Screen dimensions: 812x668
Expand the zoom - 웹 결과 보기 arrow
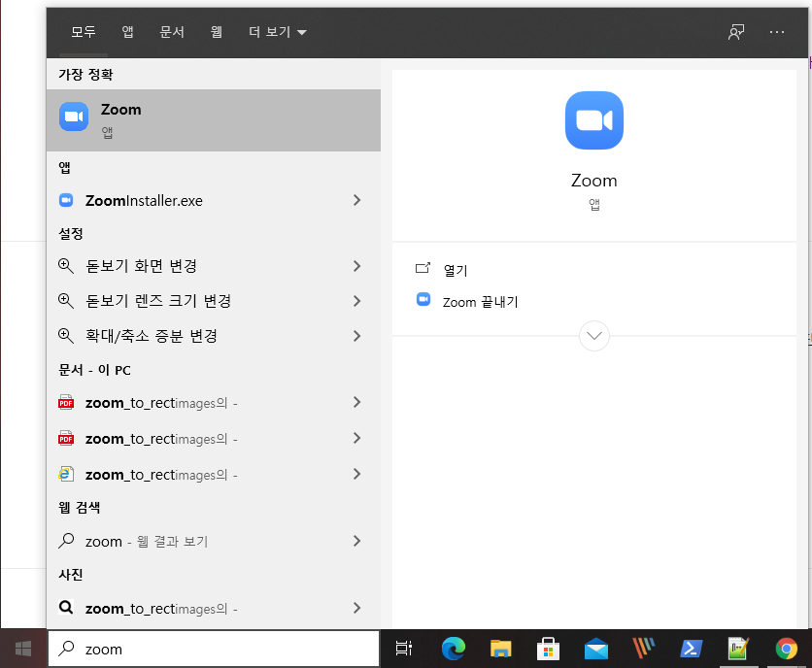pyautogui.click(x=356, y=541)
